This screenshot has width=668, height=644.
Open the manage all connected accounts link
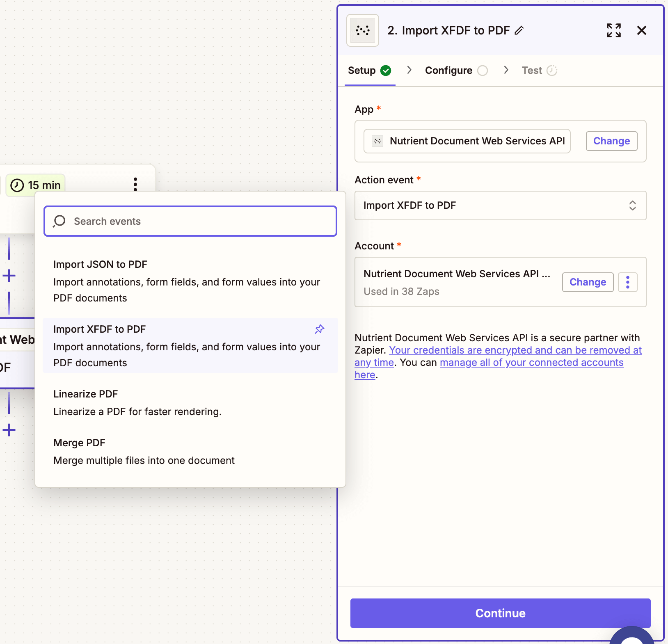531,362
